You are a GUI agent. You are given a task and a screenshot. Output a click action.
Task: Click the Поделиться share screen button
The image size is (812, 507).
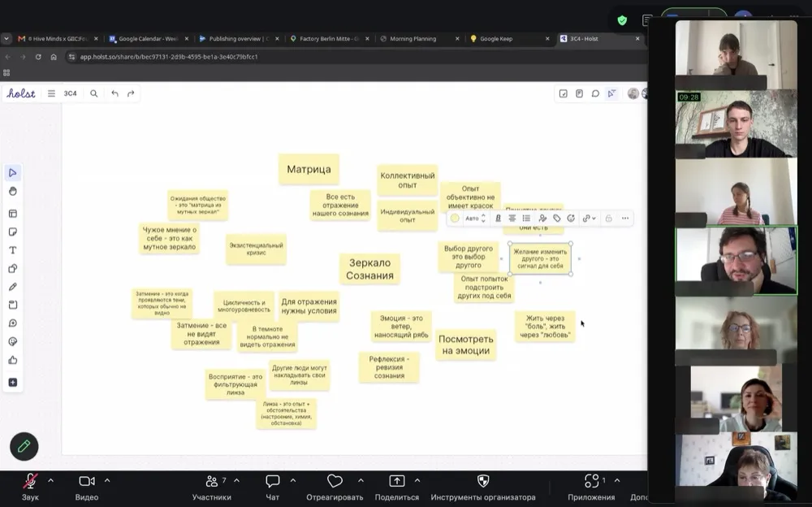pyautogui.click(x=397, y=487)
